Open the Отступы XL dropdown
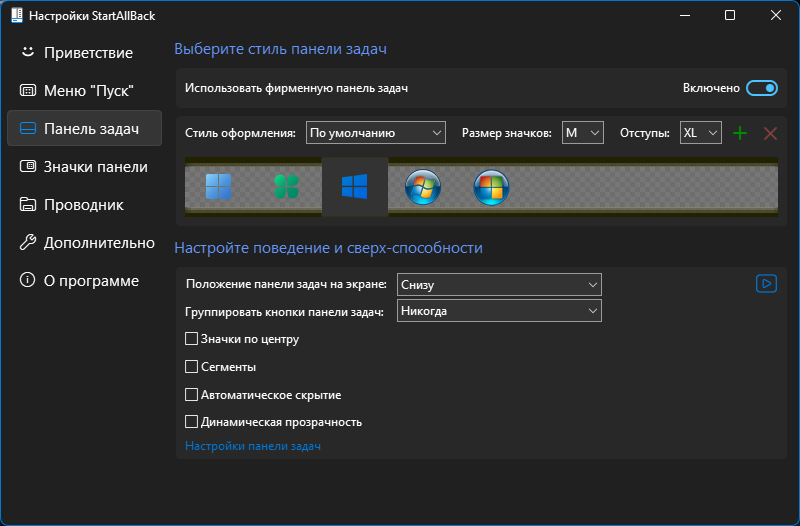Viewport: 800px width, 526px height. 701,133
